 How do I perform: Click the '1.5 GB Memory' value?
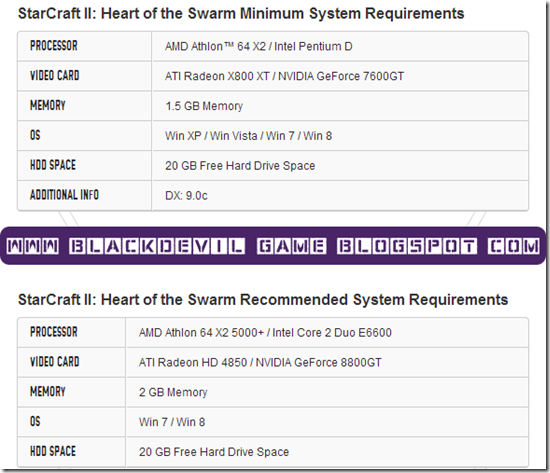(x=204, y=106)
